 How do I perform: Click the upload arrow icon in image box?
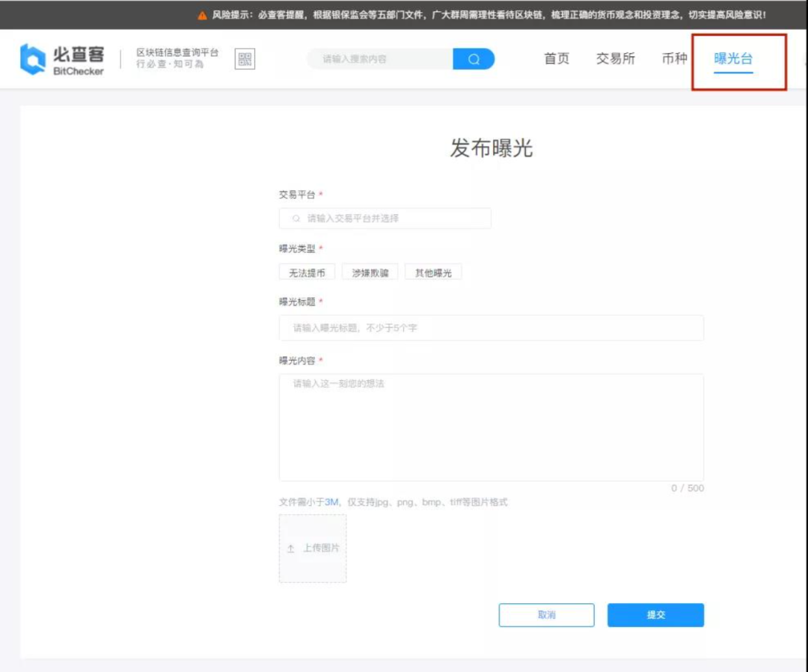click(290, 549)
